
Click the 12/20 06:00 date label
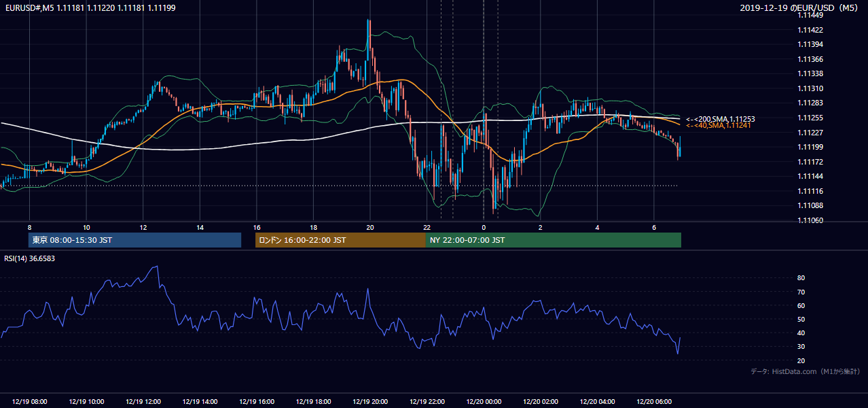654,402
